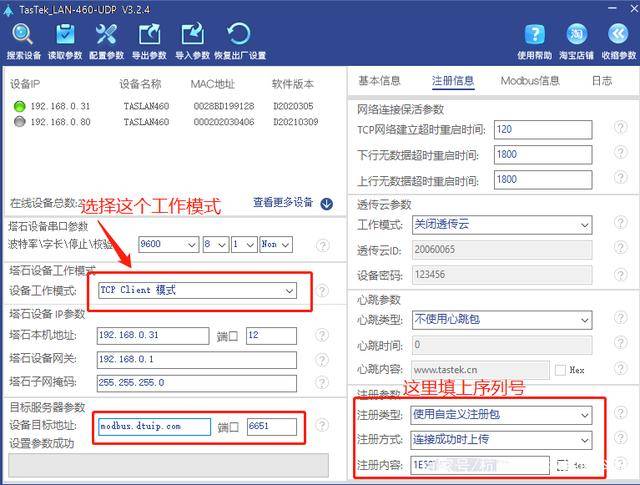Click the MAC地址 column header
Viewport: 640px width, 485px height.
click(213, 84)
